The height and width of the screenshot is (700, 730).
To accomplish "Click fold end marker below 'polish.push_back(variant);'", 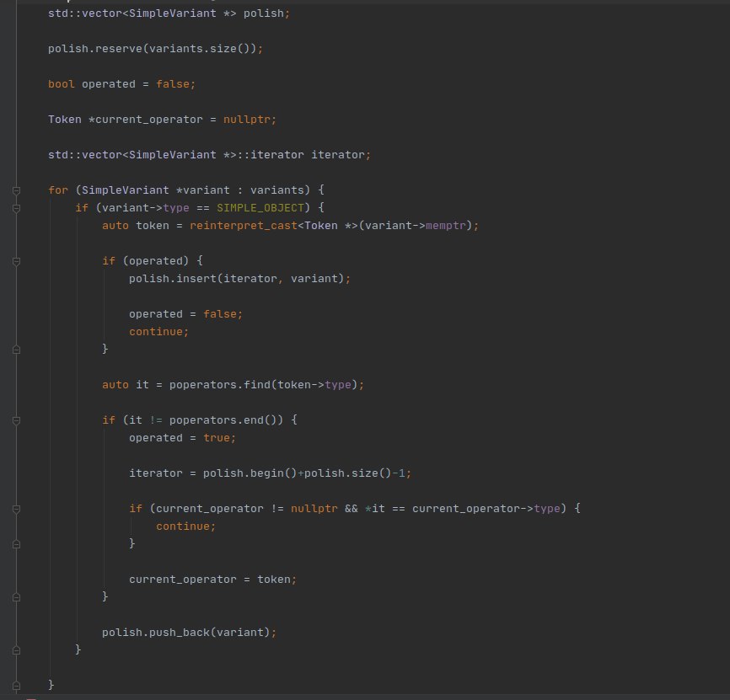I will click(16, 650).
